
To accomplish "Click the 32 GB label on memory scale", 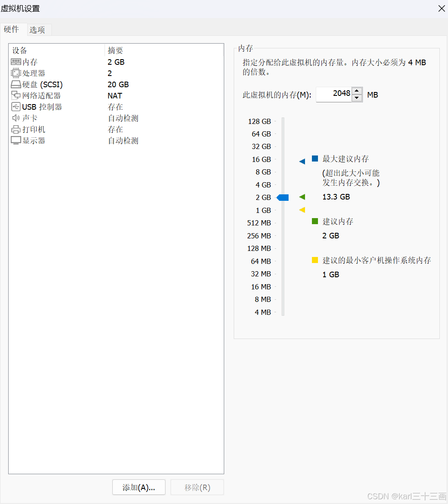I will (261, 146).
